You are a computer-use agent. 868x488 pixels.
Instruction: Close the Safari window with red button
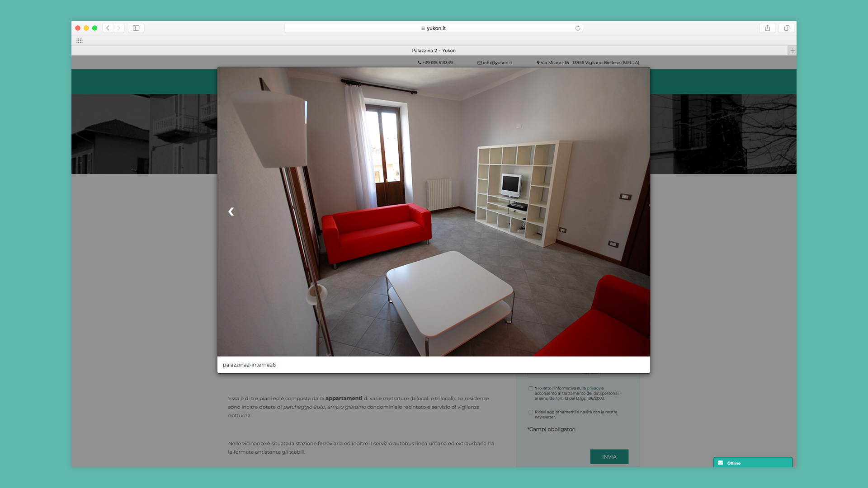click(78, 28)
